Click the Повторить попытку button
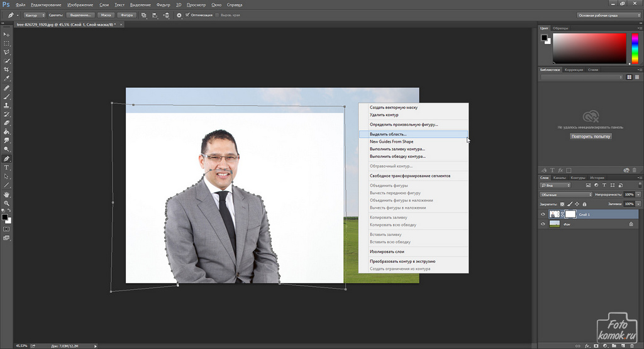 pos(591,136)
